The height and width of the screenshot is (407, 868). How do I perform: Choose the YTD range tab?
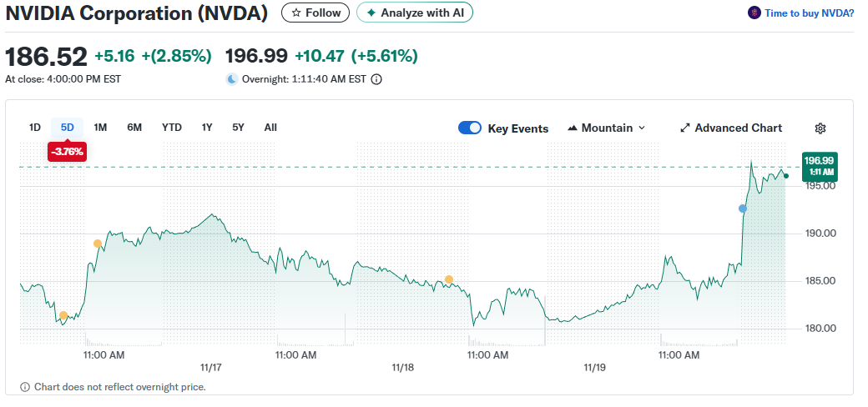172,128
